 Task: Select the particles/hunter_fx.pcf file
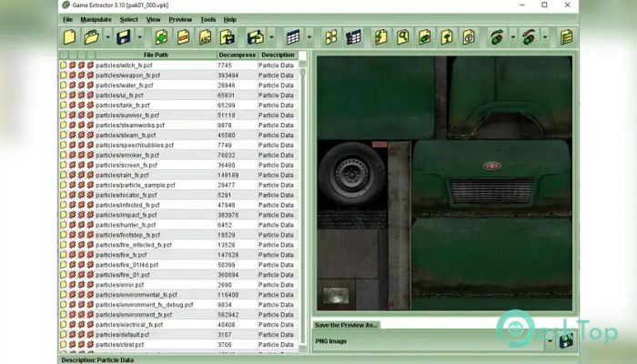tap(126, 225)
